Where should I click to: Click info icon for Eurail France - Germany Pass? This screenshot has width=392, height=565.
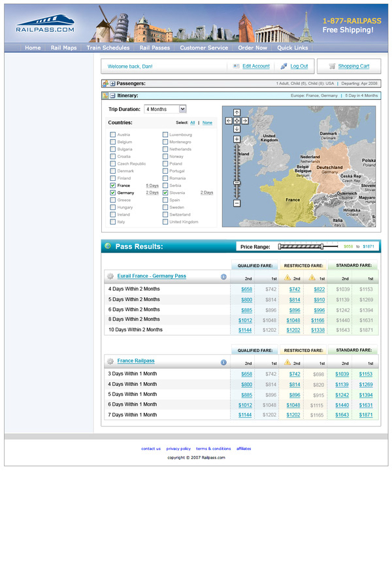[x=223, y=277]
